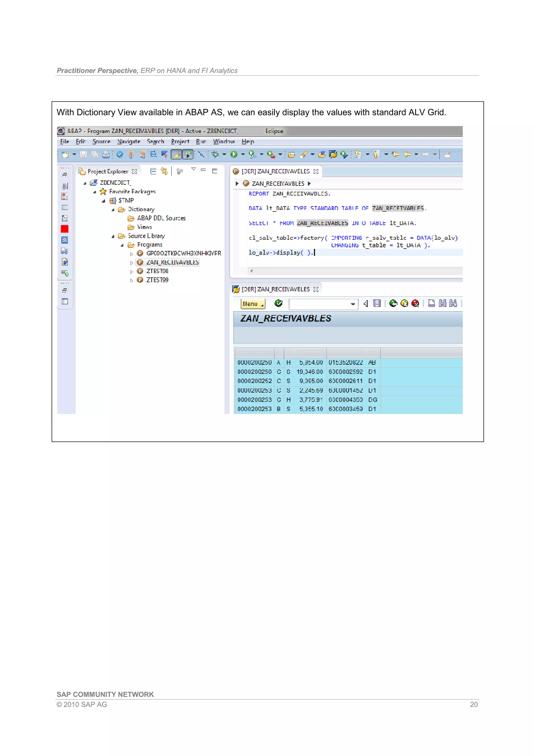Select ZAN_RECEIVAVBLES program in tree

[x=168, y=262]
